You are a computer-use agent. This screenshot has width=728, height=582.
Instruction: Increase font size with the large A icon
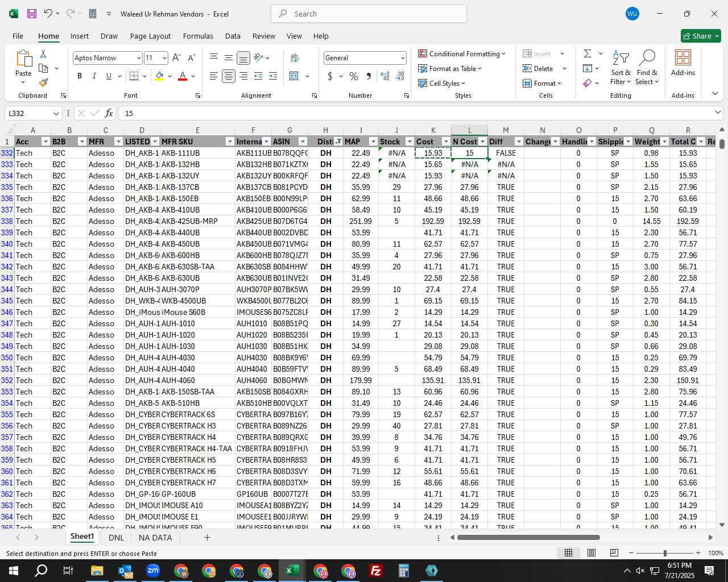[x=176, y=57]
